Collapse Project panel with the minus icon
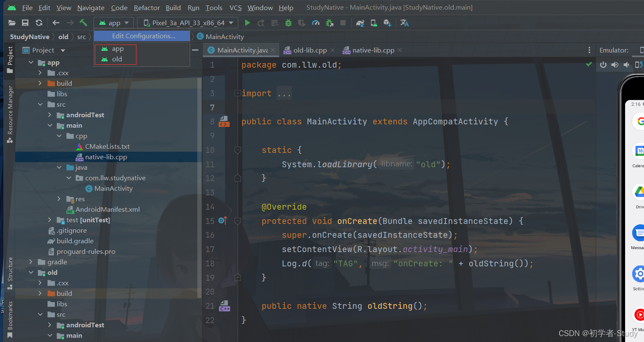This screenshot has width=644, height=342. pos(195,50)
